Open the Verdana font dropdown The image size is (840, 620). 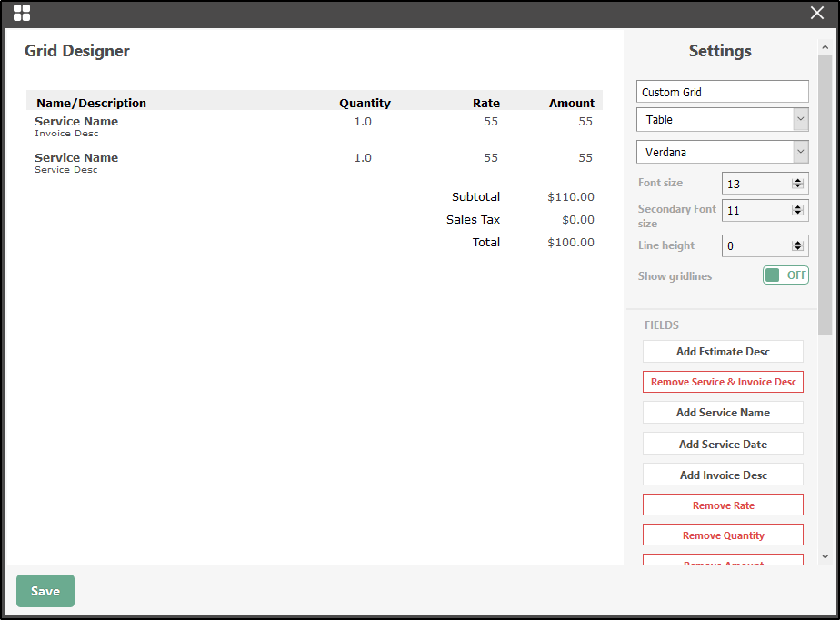point(722,151)
